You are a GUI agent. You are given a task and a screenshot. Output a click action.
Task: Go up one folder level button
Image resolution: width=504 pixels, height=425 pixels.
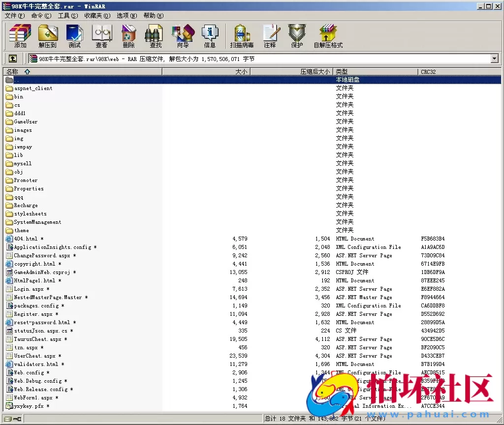pos(13,59)
